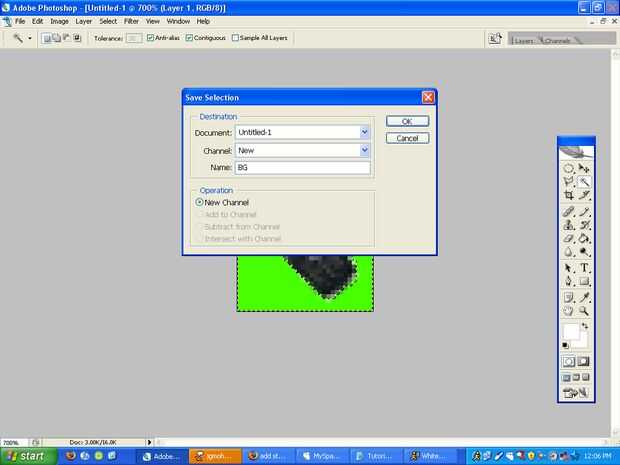Select the Type tool
The height and width of the screenshot is (465, 620).
[x=584, y=268]
